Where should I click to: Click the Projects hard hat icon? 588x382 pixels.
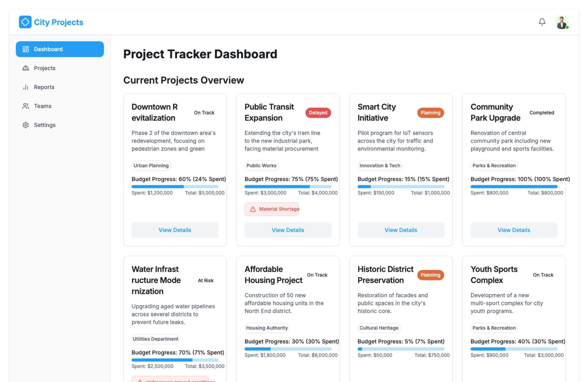click(26, 68)
